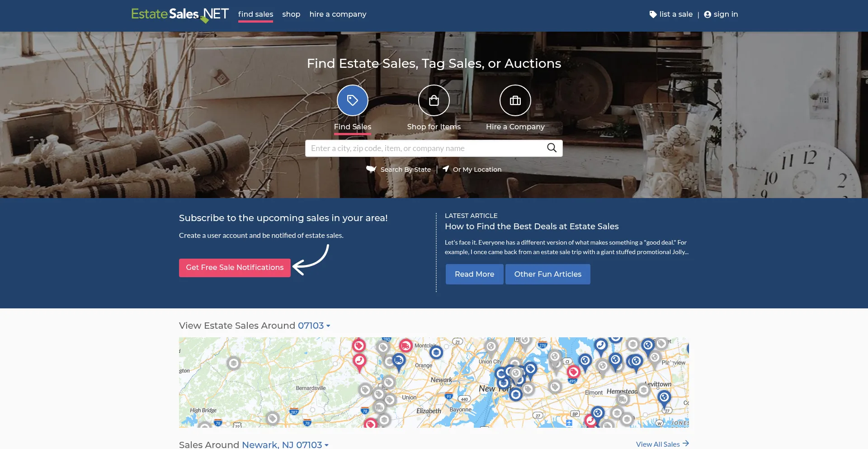Click Get Free Sale Notifications button
This screenshot has width=868, height=449.
[235, 268]
